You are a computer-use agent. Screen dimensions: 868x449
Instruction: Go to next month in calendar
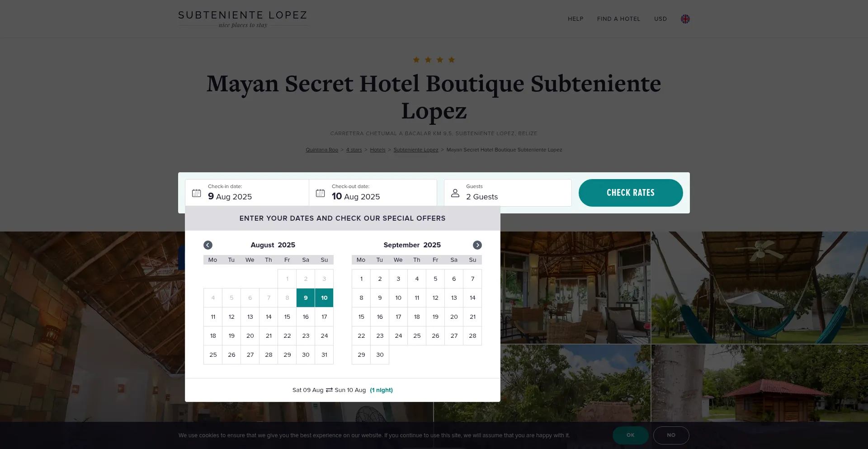coord(477,245)
